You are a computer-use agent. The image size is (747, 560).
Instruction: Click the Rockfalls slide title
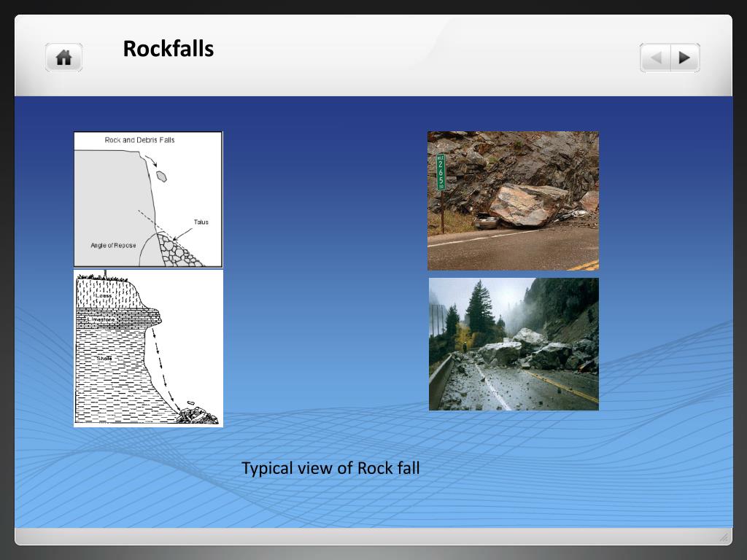[x=169, y=49]
